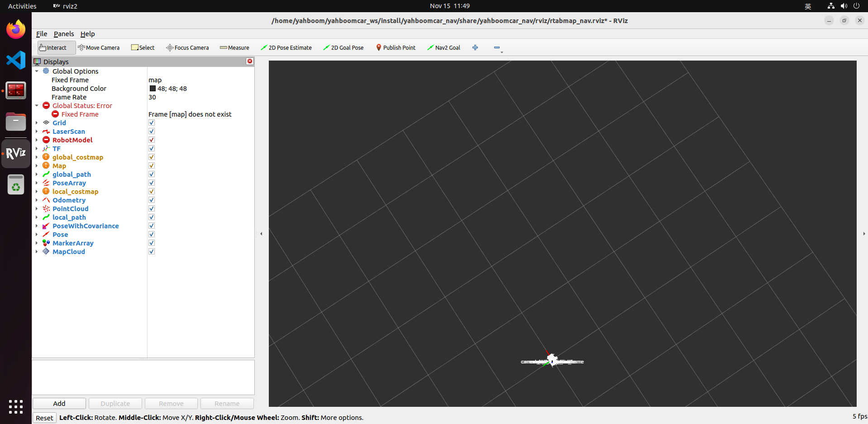The height and width of the screenshot is (424, 868).
Task: Collapse the Global Options section
Action: pos(37,71)
